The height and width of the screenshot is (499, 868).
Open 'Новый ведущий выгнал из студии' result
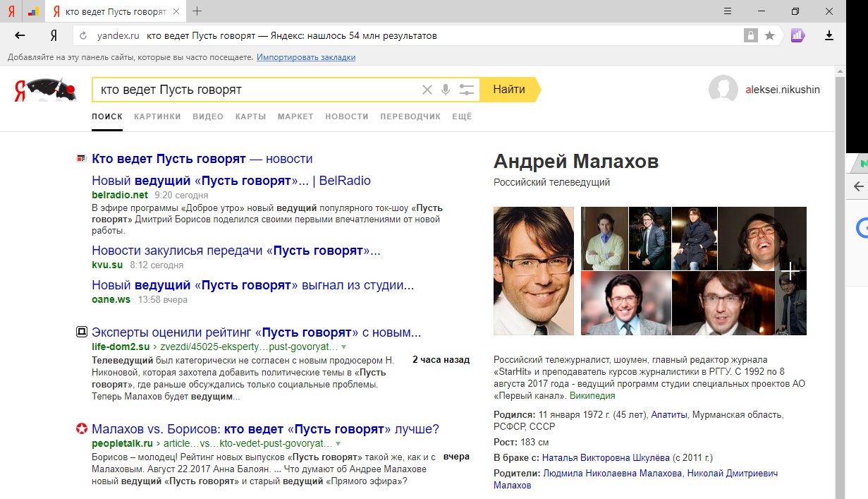(x=253, y=285)
